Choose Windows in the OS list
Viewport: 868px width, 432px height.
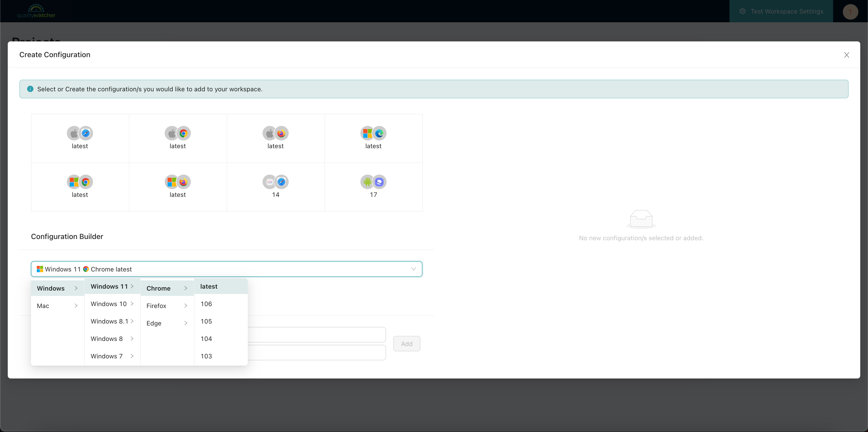coord(58,288)
